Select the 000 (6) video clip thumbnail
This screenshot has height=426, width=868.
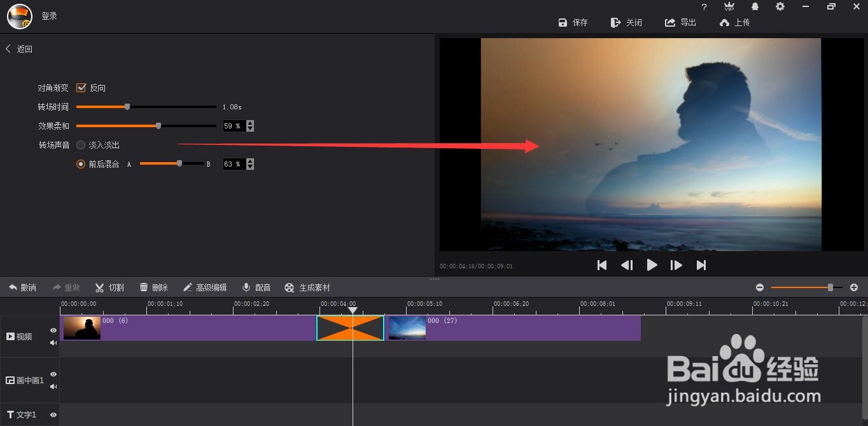pos(82,328)
